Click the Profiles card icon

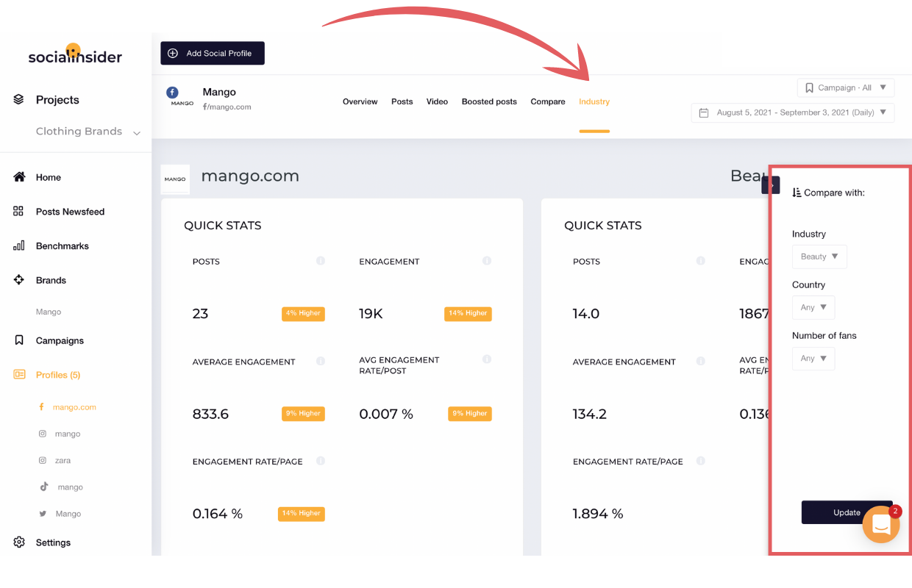coord(19,375)
